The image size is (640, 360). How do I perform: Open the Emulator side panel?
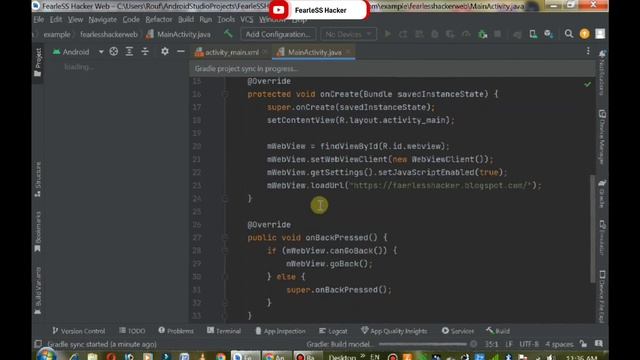point(602,239)
